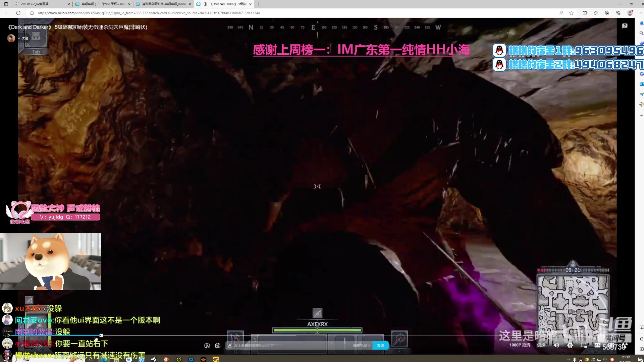Image resolution: width=644 pixels, height=362 pixels.
Task: View site information lock icon
Action: [x=32, y=13]
